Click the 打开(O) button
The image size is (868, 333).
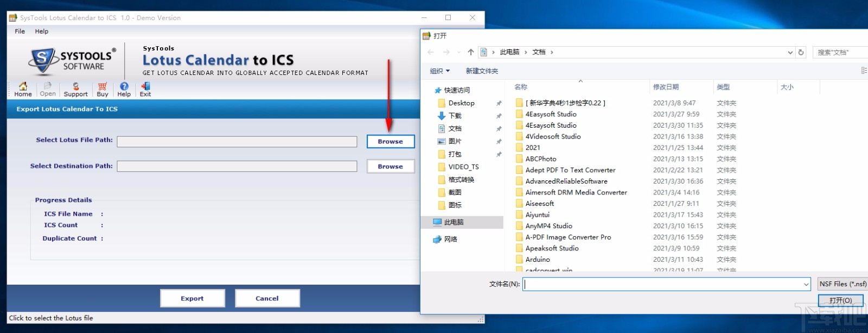pos(840,300)
